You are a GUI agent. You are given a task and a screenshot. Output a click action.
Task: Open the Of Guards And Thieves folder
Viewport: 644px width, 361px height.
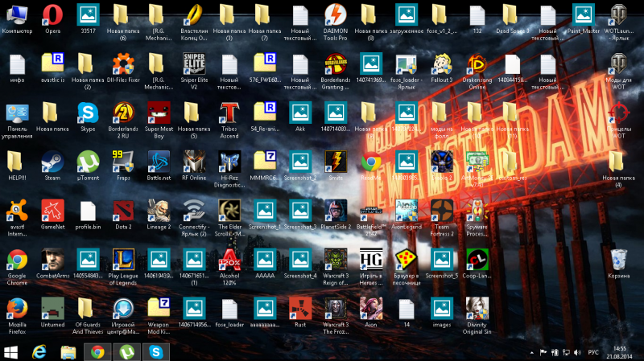(x=88, y=309)
